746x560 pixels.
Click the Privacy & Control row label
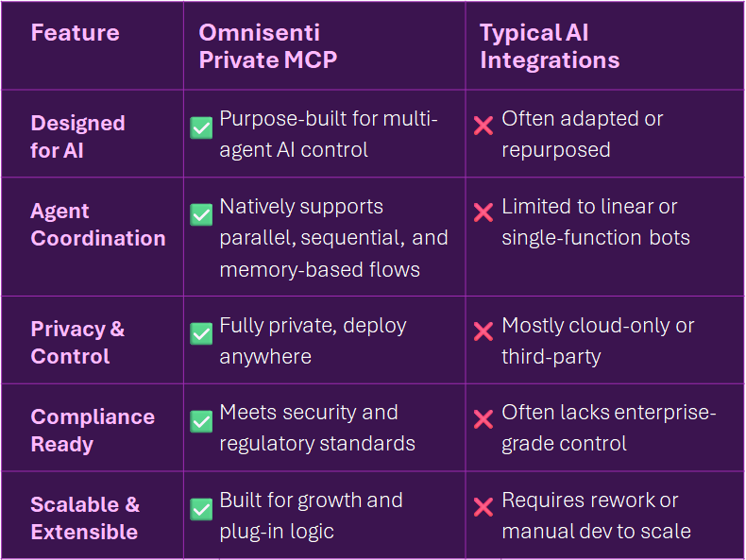click(77, 342)
